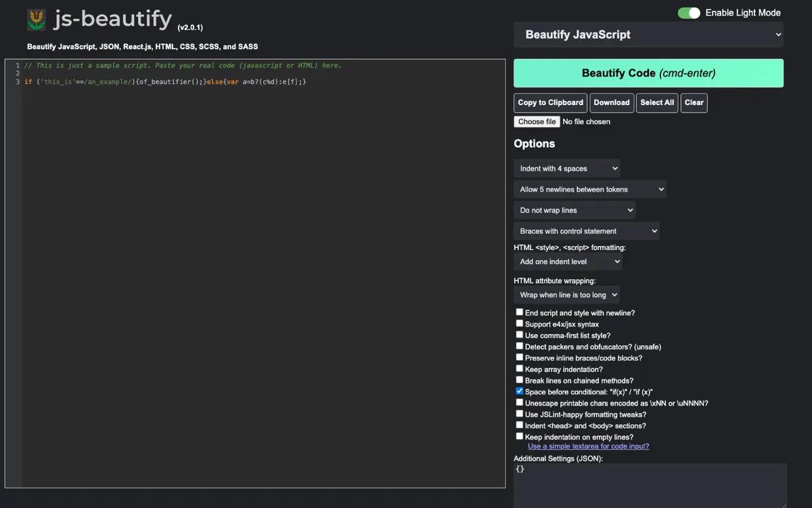Viewport: 812px width, 508px height.
Task: Enable Use JSLint-happy formatting tweaks
Action: pyautogui.click(x=520, y=414)
